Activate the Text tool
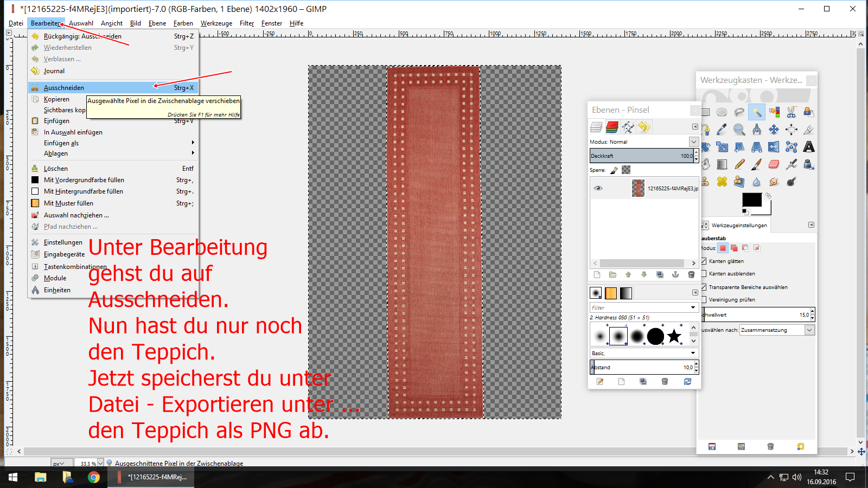The height and width of the screenshot is (488, 868). point(809,147)
